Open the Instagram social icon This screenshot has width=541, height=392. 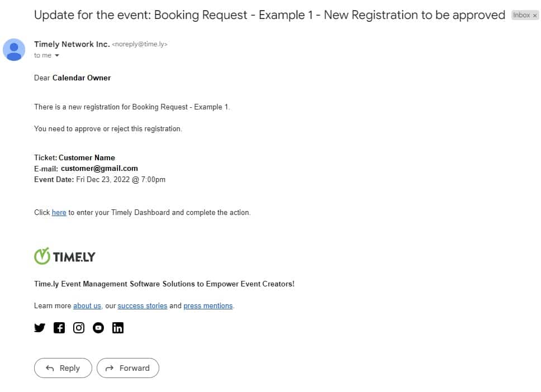(x=79, y=328)
